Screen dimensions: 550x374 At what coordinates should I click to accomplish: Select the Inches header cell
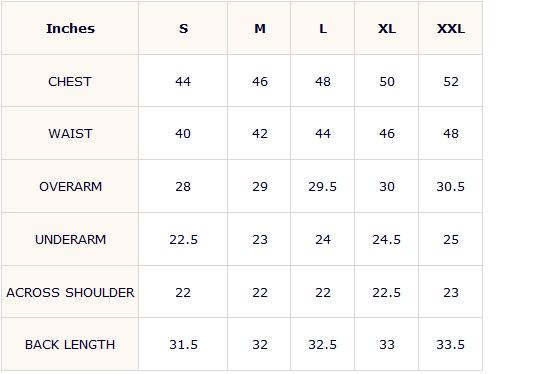(70, 28)
